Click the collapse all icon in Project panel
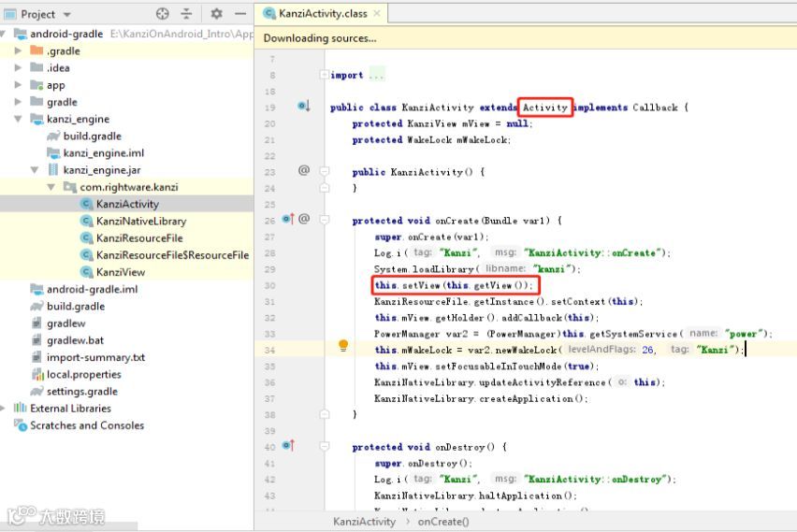 click(x=186, y=14)
